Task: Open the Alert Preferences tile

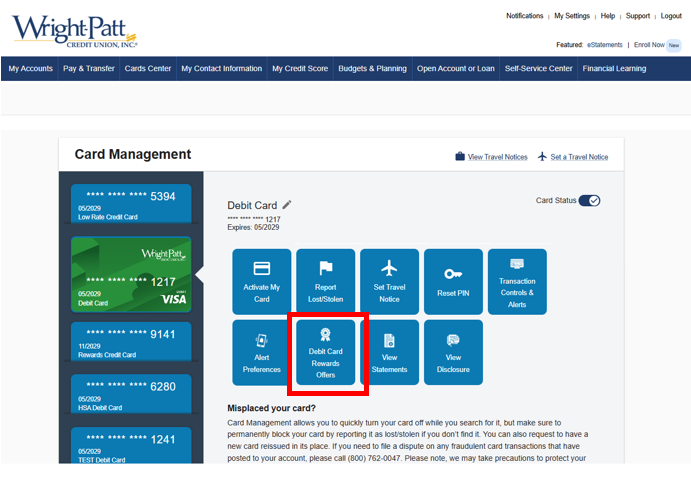Action: point(262,352)
